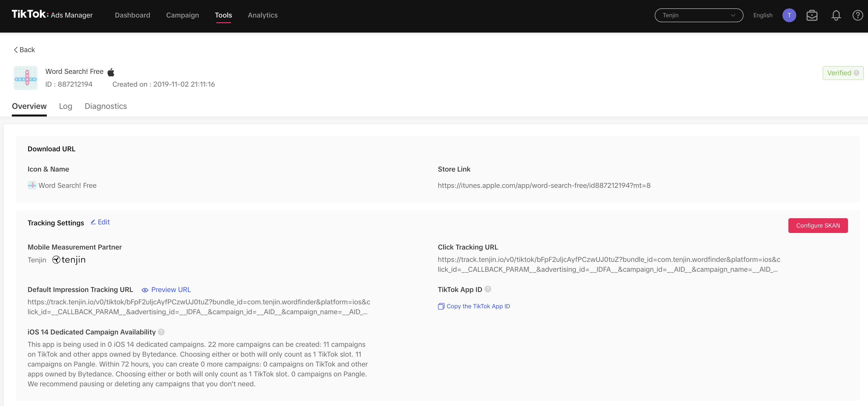Viewport: 868px width, 406px height.
Task: Click the Tenjin partner name text
Action: click(x=37, y=260)
